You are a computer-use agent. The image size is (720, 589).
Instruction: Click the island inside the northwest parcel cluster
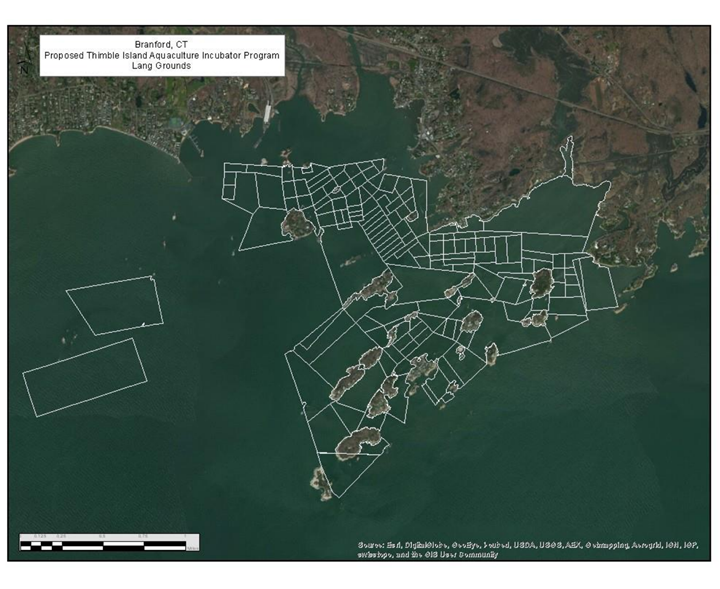click(298, 224)
